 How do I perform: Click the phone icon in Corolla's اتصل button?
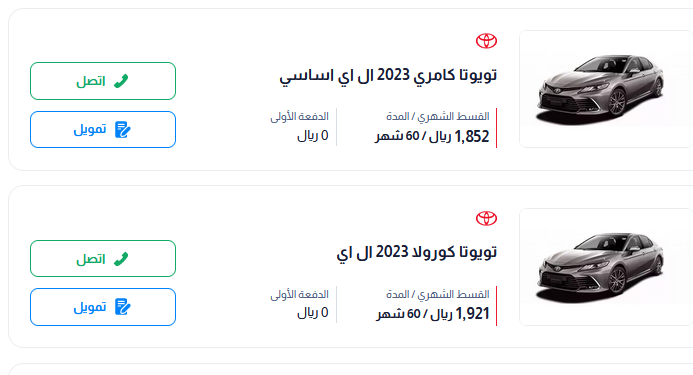(x=121, y=259)
